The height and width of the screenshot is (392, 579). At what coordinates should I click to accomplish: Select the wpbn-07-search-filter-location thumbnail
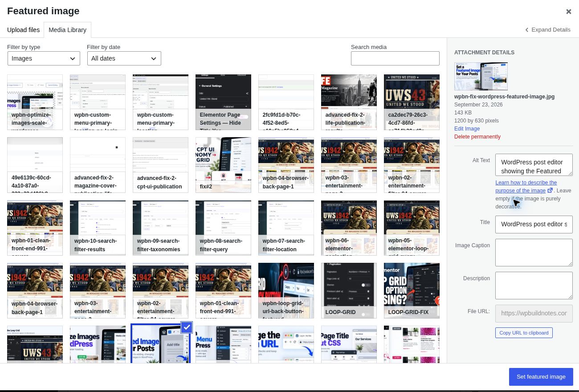[286, 228]
